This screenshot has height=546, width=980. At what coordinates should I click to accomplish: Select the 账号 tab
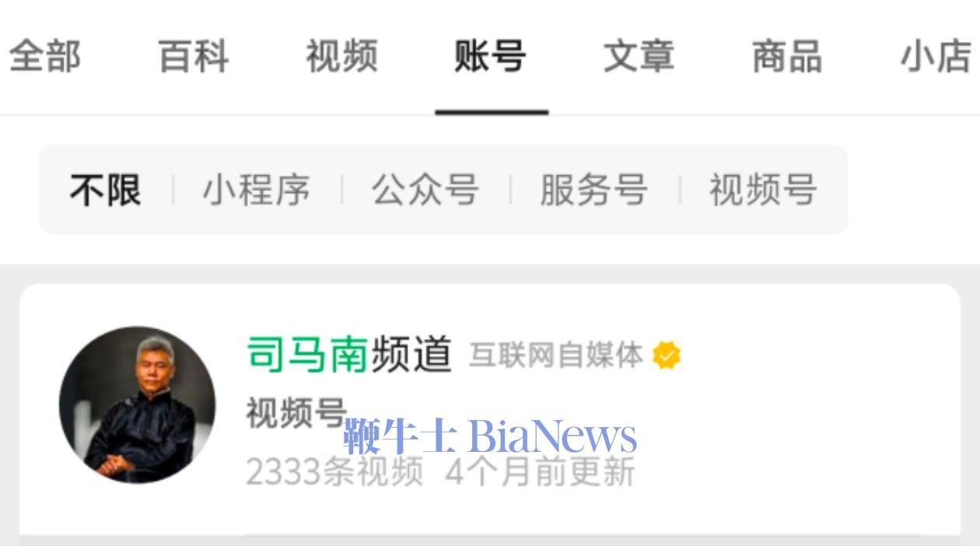tap(491, 57)
